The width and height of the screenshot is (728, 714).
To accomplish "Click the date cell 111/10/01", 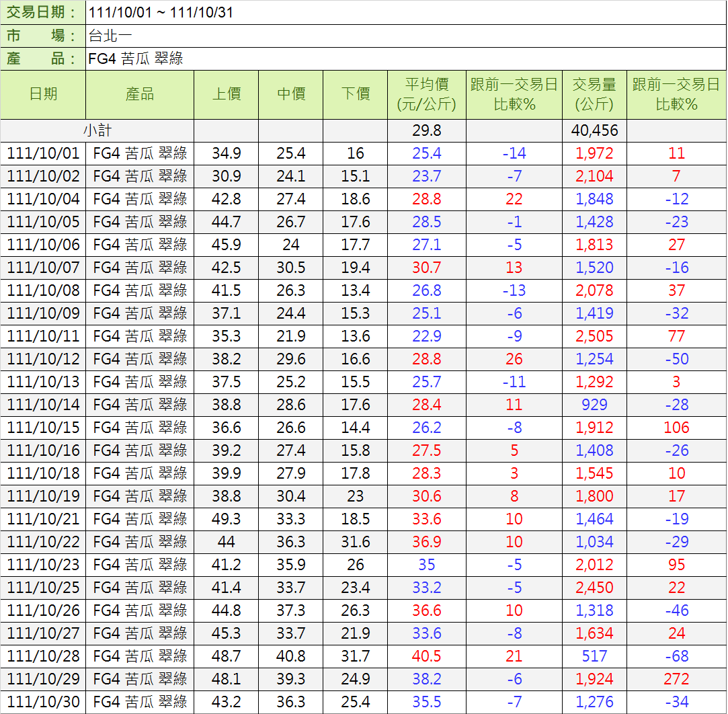I will [43, 153].
